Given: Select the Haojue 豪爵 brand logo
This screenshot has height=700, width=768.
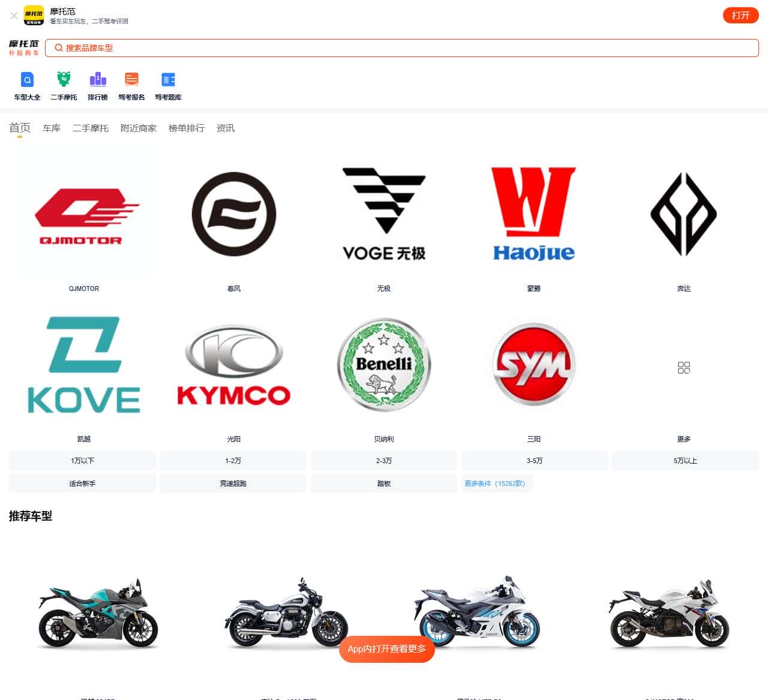Looking at the screenshot, I should pos(534,214).
